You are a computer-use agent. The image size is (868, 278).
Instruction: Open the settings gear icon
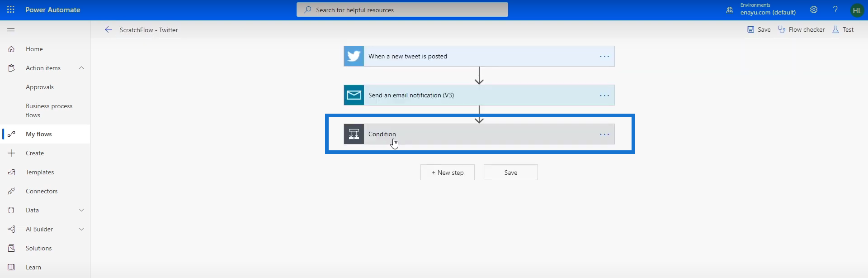point(814,10)
